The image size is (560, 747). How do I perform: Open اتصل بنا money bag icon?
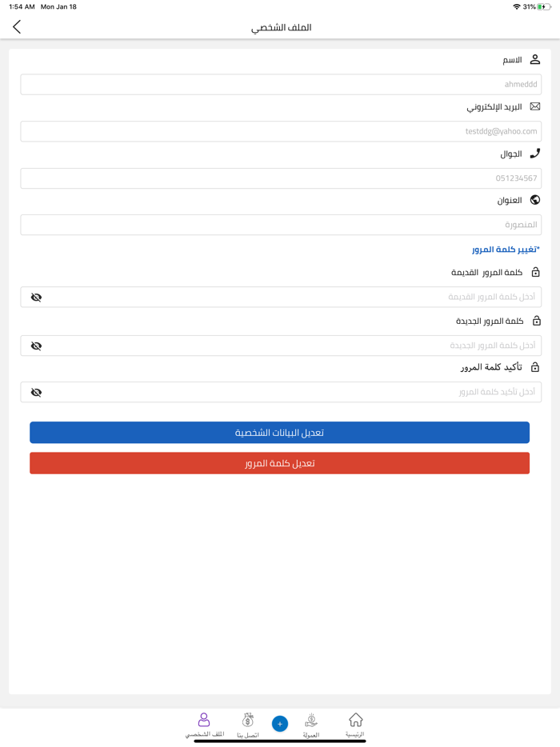(246, 724)
